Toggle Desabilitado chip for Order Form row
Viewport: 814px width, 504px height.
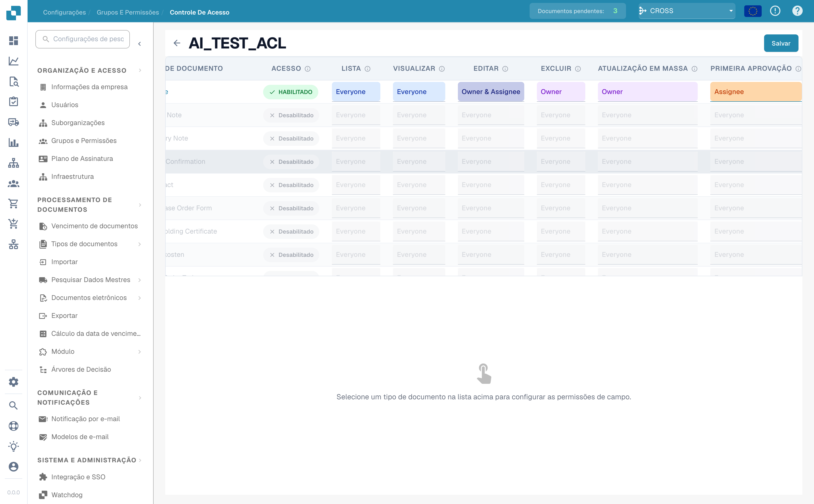tap(291, 208)
